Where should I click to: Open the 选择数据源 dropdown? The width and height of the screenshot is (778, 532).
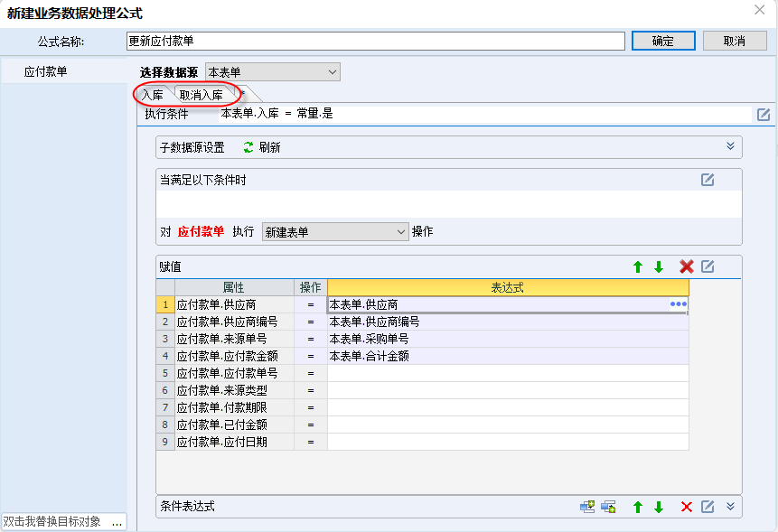[272, 72]
